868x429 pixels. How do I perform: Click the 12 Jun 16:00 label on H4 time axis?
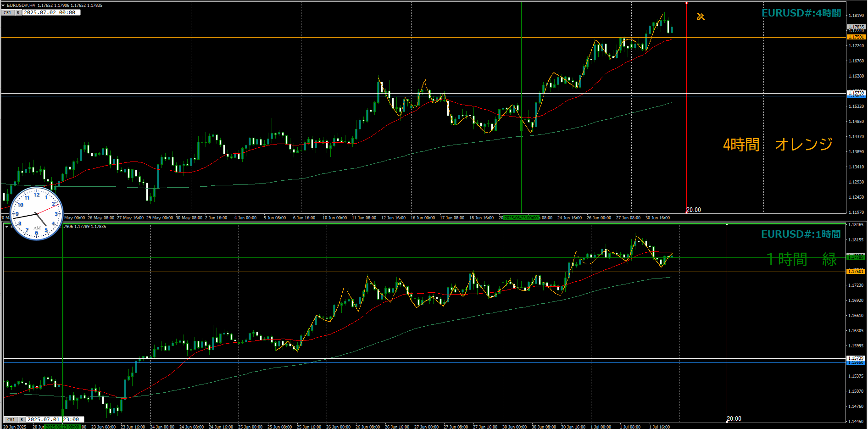coord(393,218)
